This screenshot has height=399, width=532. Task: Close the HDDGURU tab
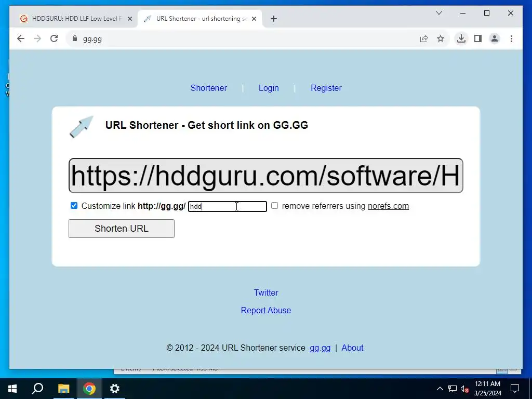coord(129,19)
